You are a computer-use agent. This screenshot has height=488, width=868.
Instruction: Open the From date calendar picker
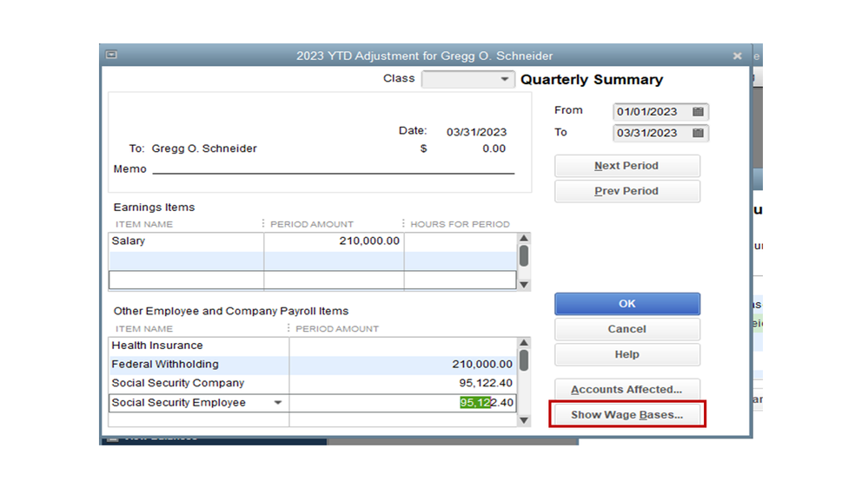pyautogui.click(x=698, y=111)
